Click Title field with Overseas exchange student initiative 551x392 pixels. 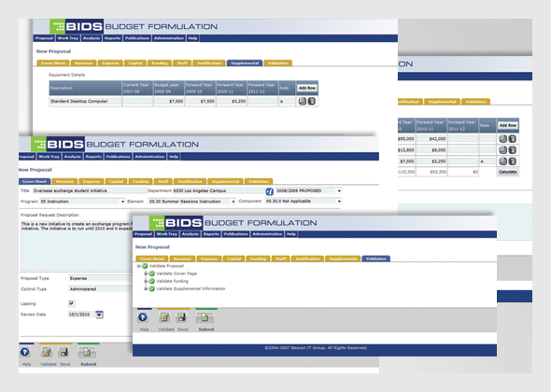90,190
